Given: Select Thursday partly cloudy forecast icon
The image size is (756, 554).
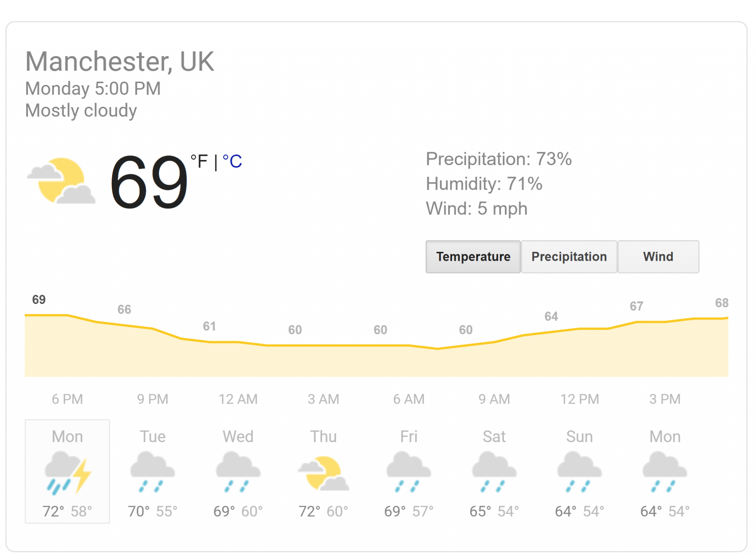Looking at the screenshot, I should tap(324, 473).
